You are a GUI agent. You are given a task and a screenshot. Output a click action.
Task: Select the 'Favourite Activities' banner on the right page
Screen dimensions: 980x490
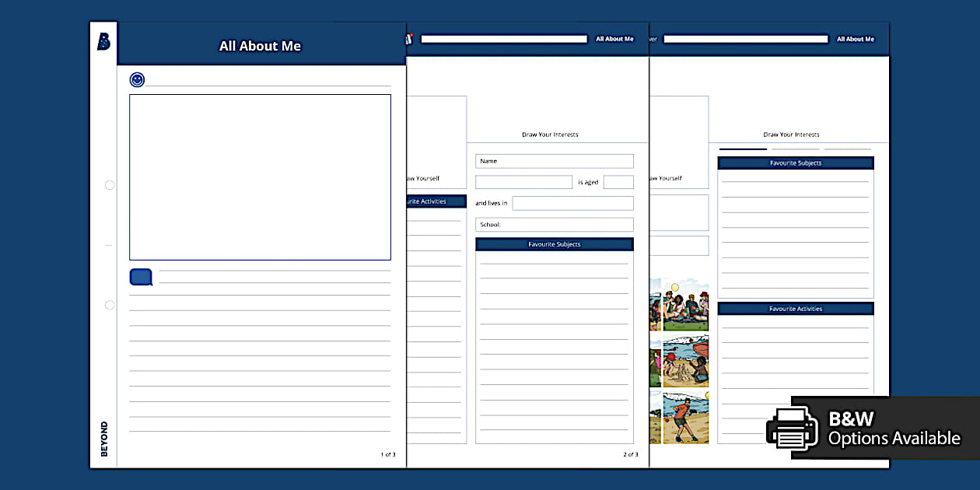pyautogui.click(x=795, y=308)
